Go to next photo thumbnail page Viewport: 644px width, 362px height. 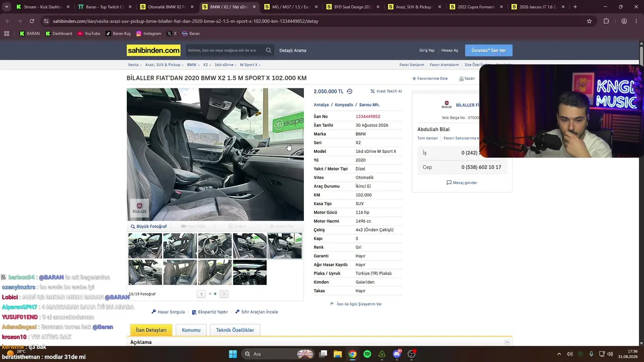[x=224, y=294]
